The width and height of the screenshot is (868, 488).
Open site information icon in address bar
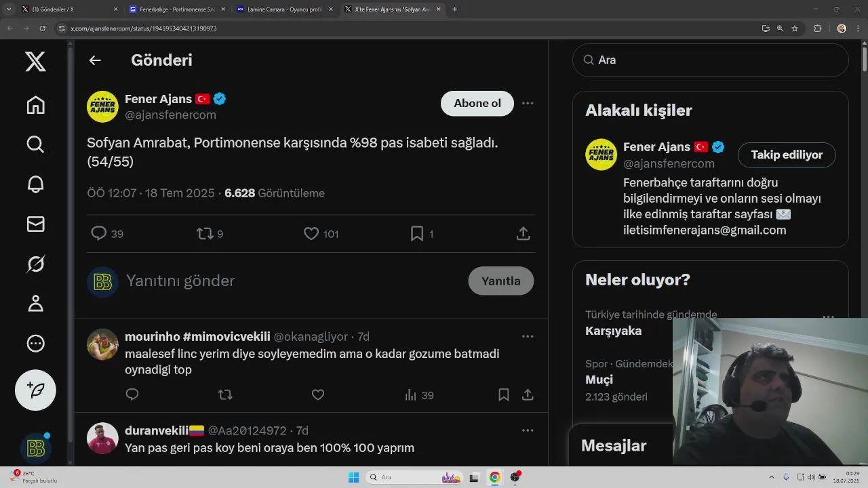click(x=62, y=28)
